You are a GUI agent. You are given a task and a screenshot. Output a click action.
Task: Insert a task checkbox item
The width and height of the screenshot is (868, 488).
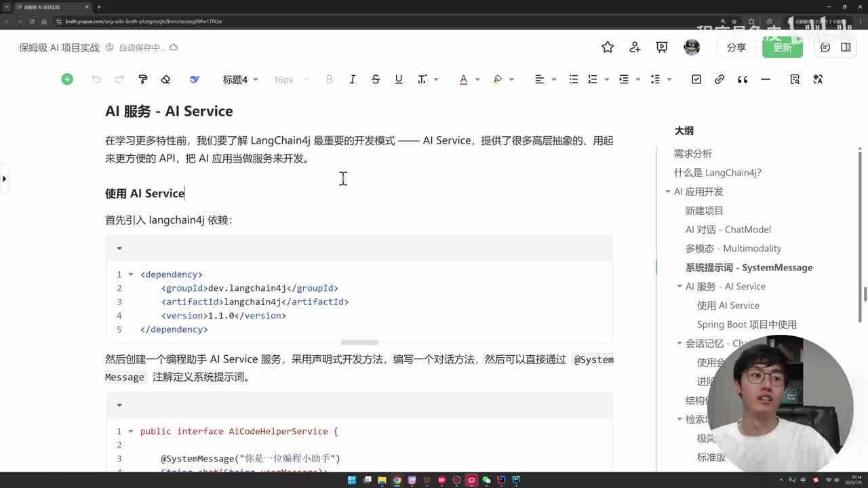[696, 79]
